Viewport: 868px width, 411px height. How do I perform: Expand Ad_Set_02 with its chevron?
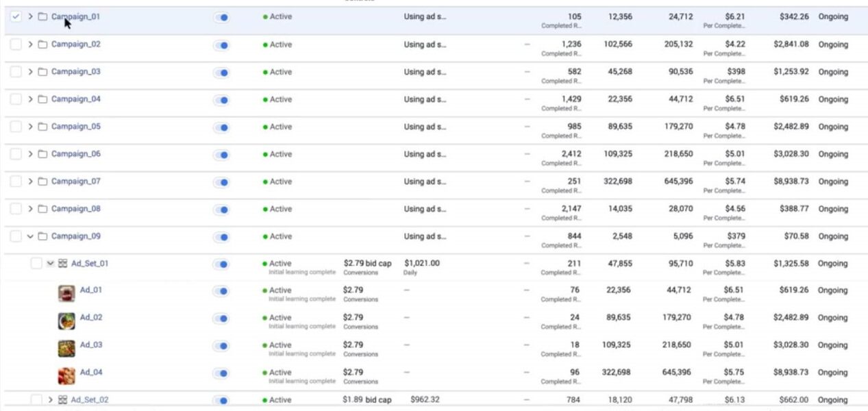coord(50,400)
